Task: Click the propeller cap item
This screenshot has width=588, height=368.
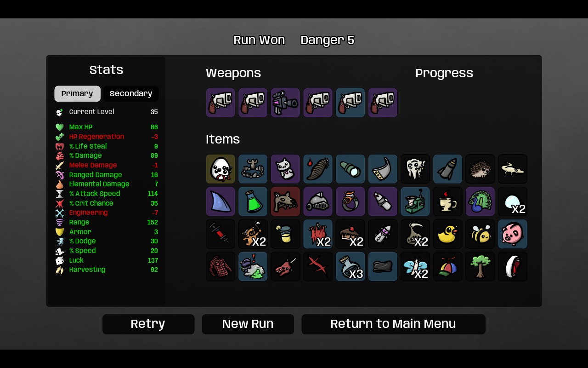Action: pyautogui.click(x=447, y=266)
